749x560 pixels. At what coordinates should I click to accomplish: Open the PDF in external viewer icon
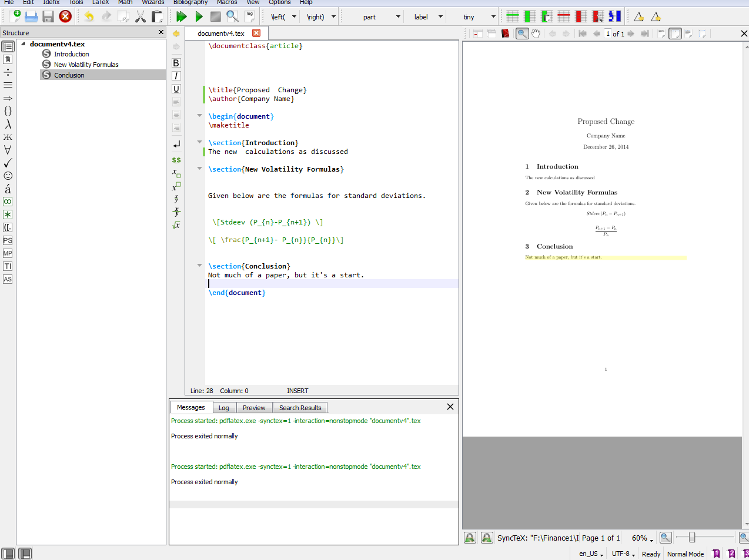click(x=505, y=33)
